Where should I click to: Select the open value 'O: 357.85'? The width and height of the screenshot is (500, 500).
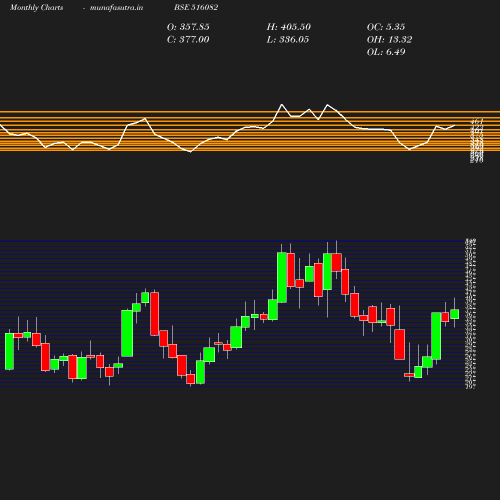pyautogui.click(x=188, y=27)
